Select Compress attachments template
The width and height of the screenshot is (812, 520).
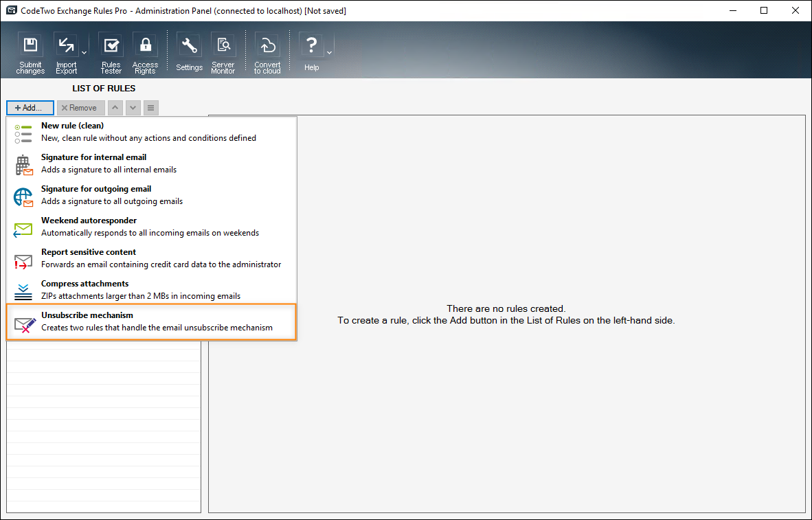151,290
